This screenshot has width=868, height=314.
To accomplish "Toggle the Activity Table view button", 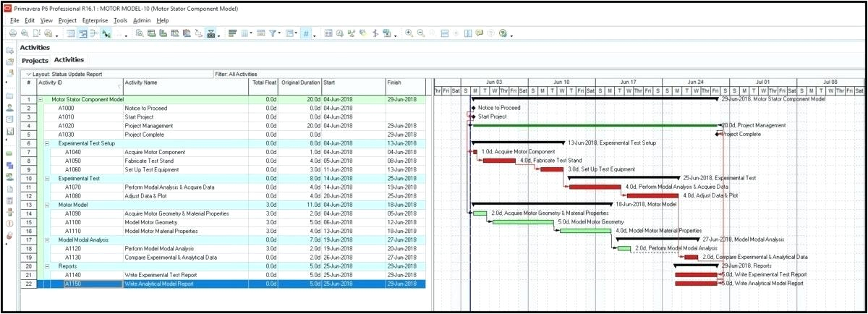I will coord(71,33).
